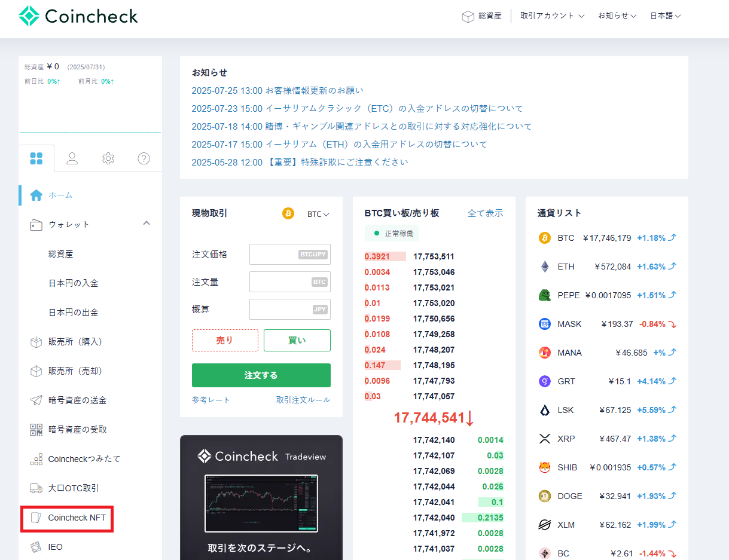
Task: Click the Coincheck logo in header
Action: (x=78, y=16)
